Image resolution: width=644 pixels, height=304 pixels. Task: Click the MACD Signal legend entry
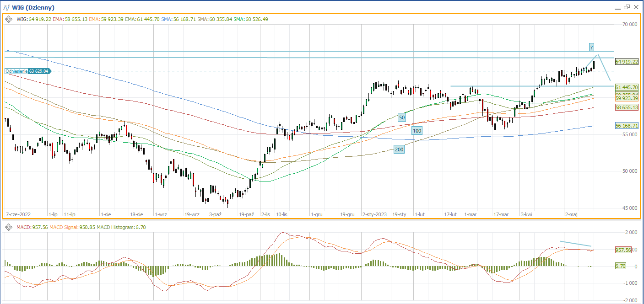pos(66,227)
